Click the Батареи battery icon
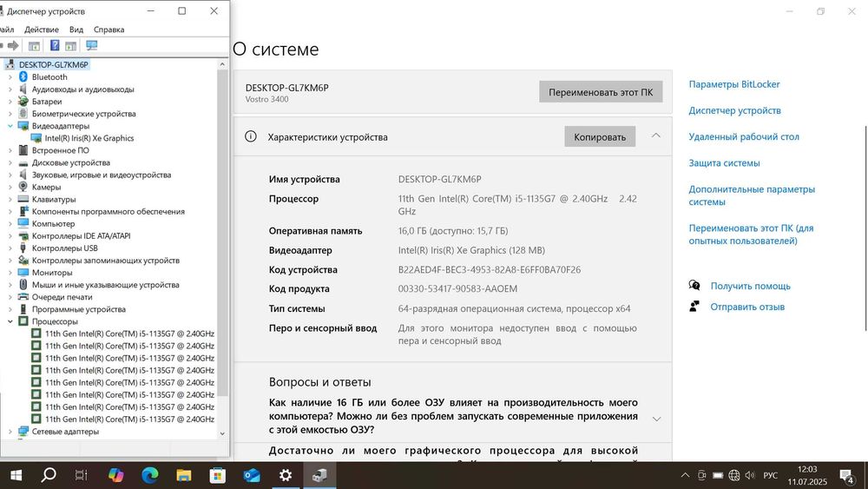The width and height of the screenshot is (868, 489). (x=23, y=102)
